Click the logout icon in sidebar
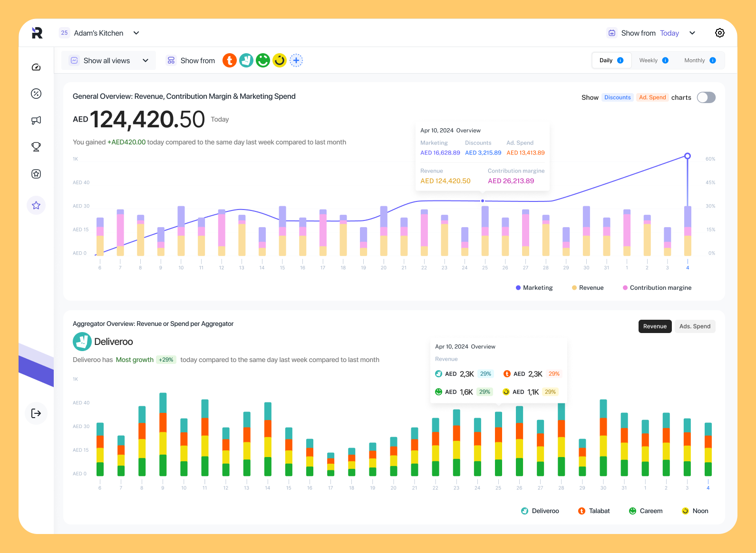 [x=36, y=413]
